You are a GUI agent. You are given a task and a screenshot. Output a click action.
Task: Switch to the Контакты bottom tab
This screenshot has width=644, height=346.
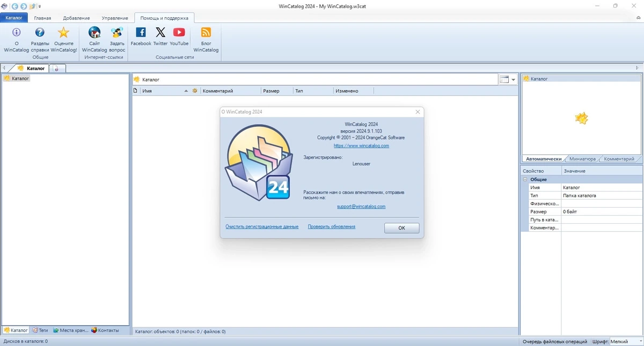[105, 330]
